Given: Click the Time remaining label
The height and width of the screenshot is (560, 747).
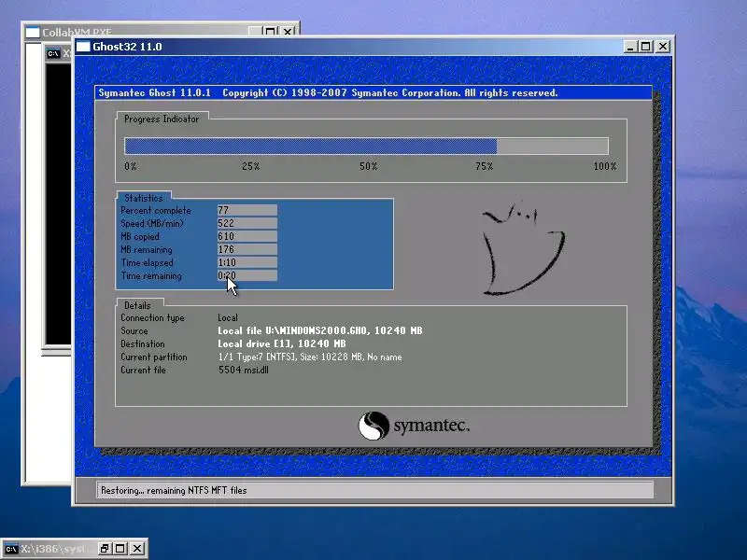Looking at the screenshot, I should tap(151, 275).
